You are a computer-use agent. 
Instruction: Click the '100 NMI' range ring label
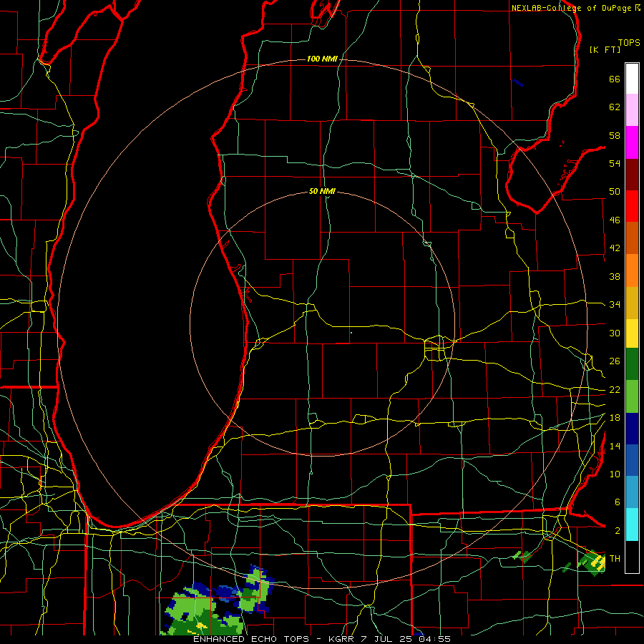point(322,59)
